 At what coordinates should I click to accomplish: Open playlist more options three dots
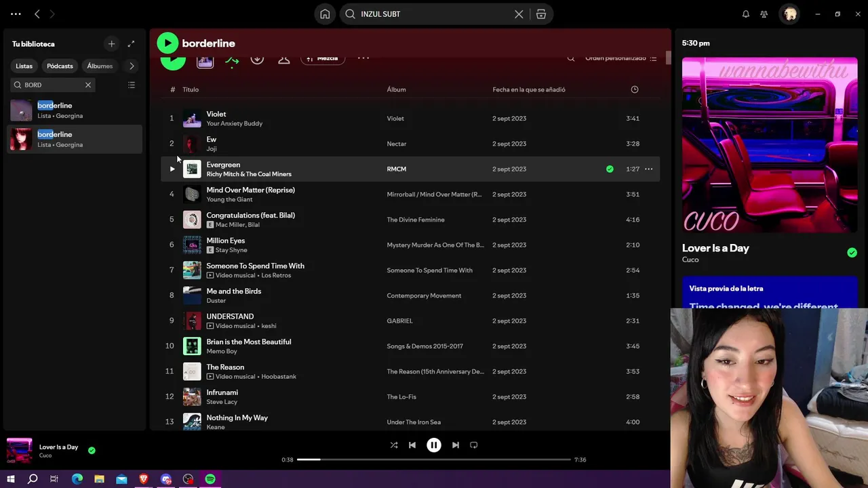click(363, 58)
